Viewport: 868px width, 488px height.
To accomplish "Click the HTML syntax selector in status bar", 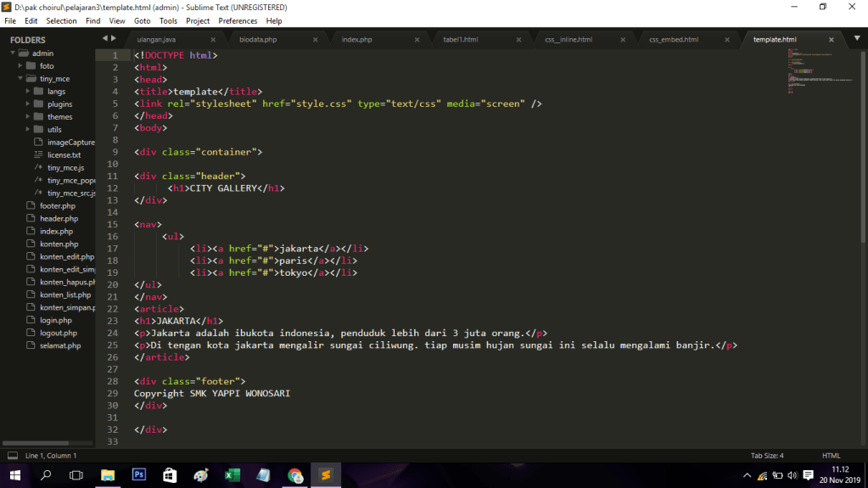I will 831,456.
